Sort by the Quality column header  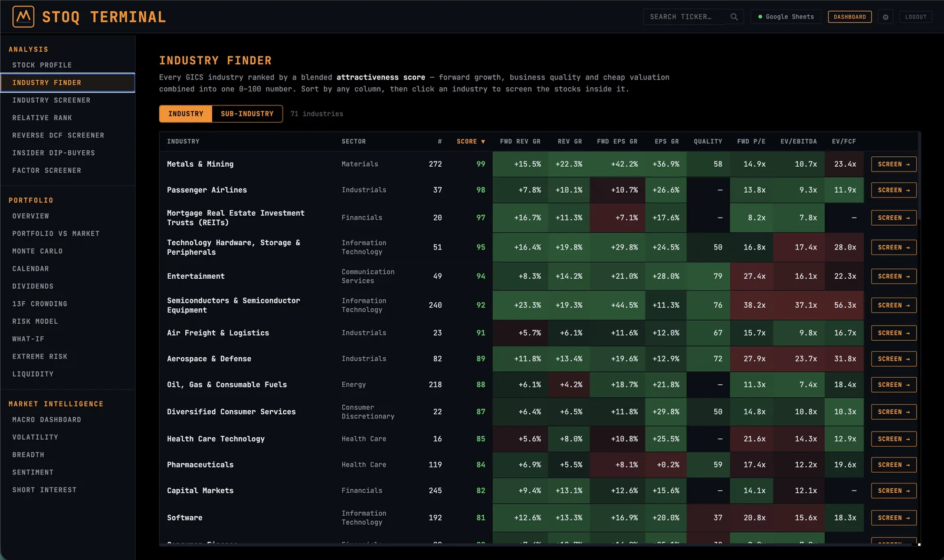click(707, 141)
